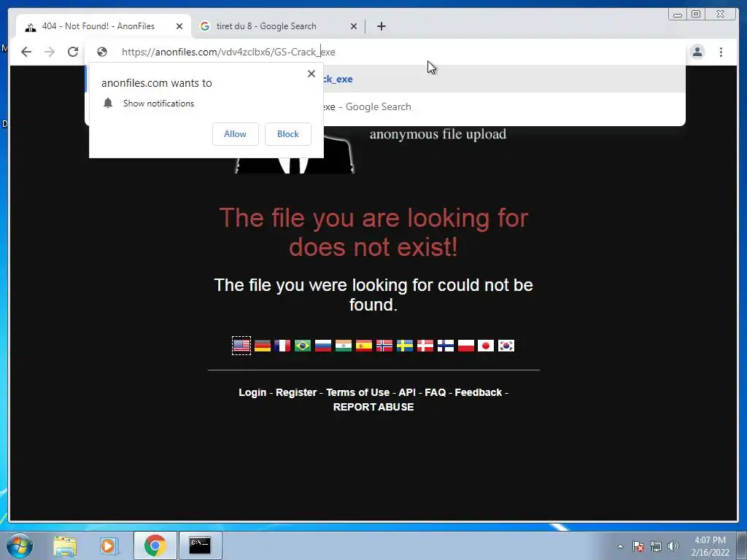The image size is (747, 560).
Task: Select the Russian flag language
Action: (323, 345)
